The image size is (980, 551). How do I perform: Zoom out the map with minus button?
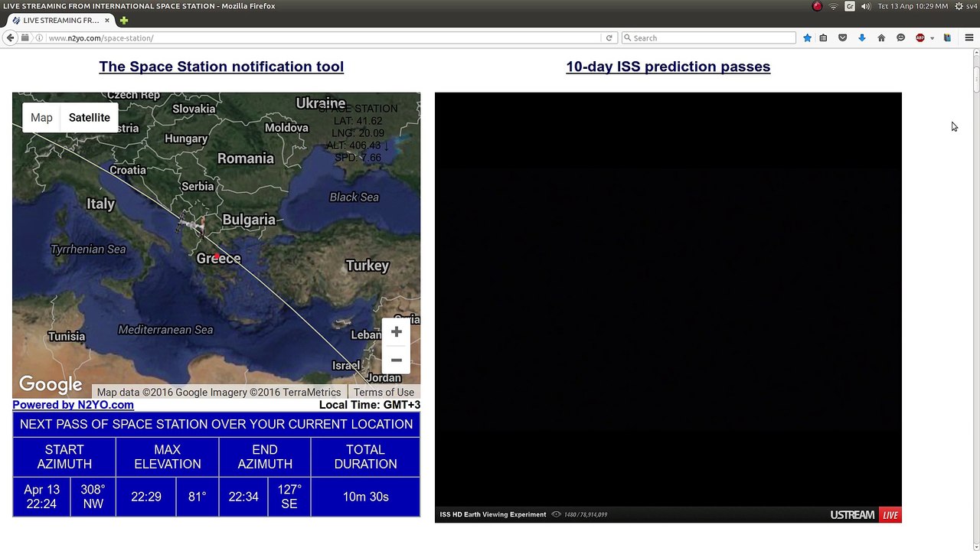click(x=396, y=360)
